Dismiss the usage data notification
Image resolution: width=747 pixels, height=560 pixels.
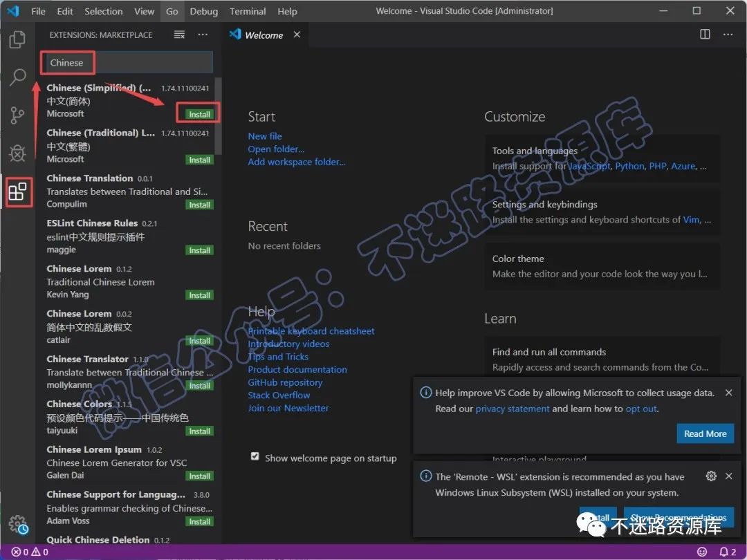tap(728, 393)
